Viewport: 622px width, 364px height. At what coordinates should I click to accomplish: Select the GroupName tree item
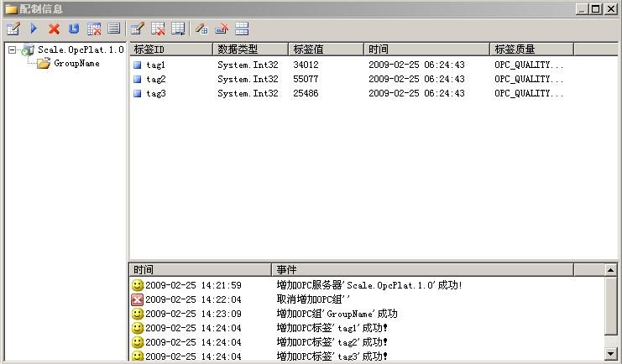(76, 63)
